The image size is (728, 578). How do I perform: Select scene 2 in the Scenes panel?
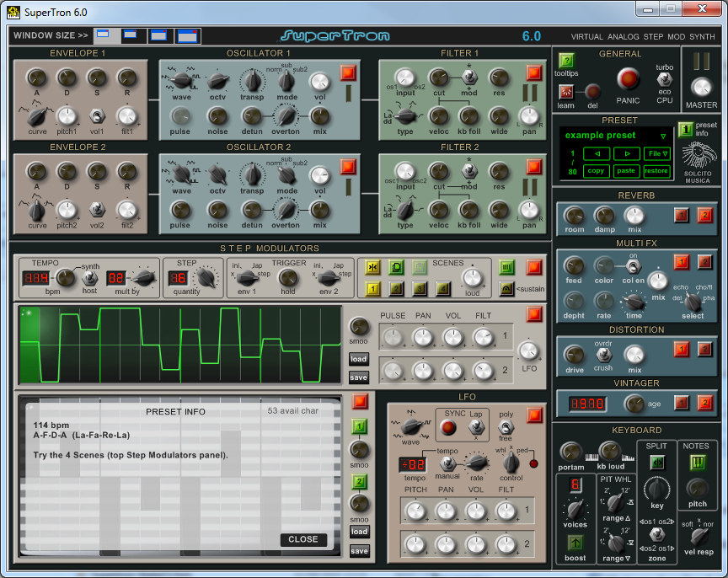396,289
